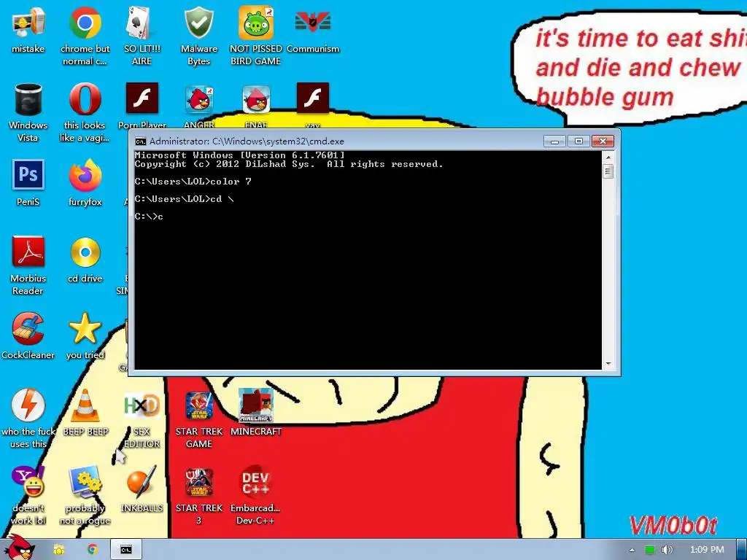Minimize the cmd.exe window

tap(554, 141)
